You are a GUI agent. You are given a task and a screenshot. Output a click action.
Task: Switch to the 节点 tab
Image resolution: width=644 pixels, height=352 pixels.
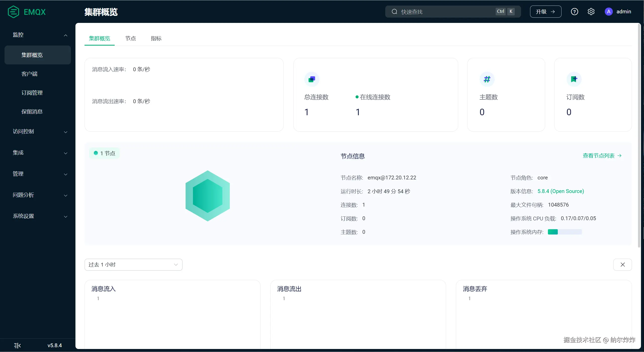[131, 38]
